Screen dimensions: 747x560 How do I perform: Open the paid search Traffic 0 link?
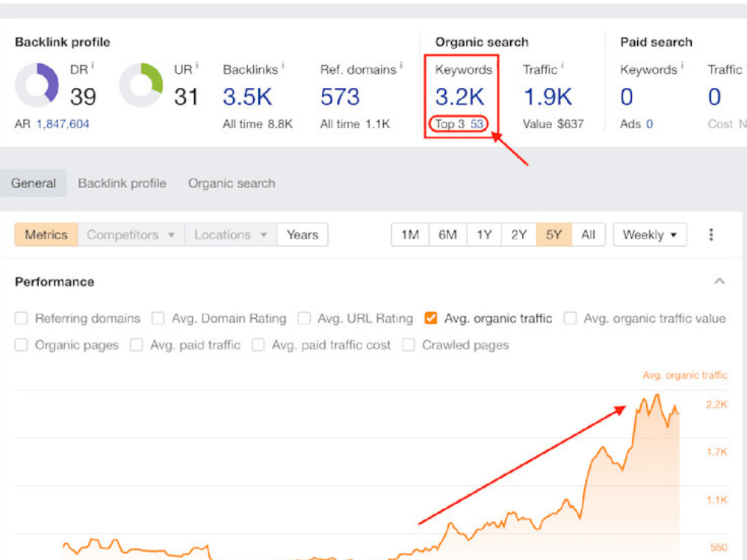(714, 97)
